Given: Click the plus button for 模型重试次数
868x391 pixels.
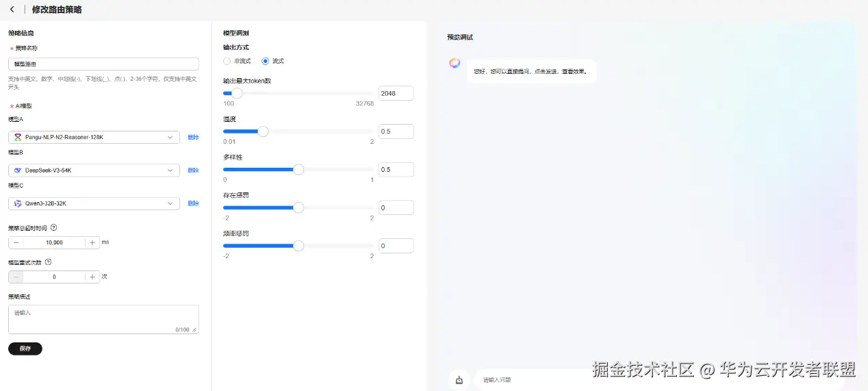Looking at the screenshot, I should pos(92,277).
